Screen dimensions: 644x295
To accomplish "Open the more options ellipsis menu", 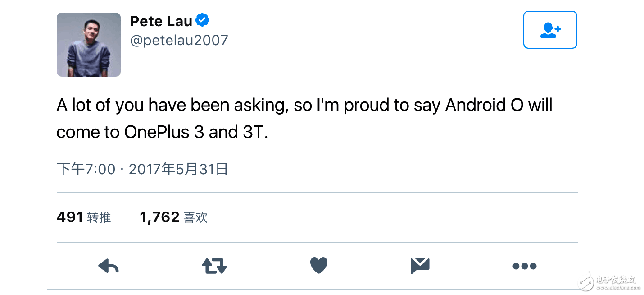I will click(525, 266).
